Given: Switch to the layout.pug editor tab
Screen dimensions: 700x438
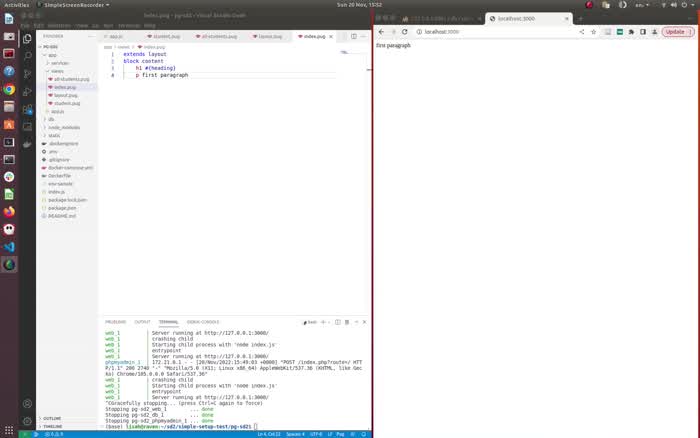Looking at the screenshot, I should tap(270, 36).
